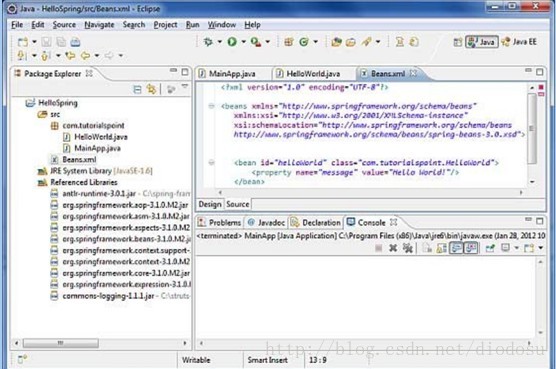Toggle Link with Editor in Package Explorer
The height and width of the screenshot is (369, 556).
coord(152,89)
